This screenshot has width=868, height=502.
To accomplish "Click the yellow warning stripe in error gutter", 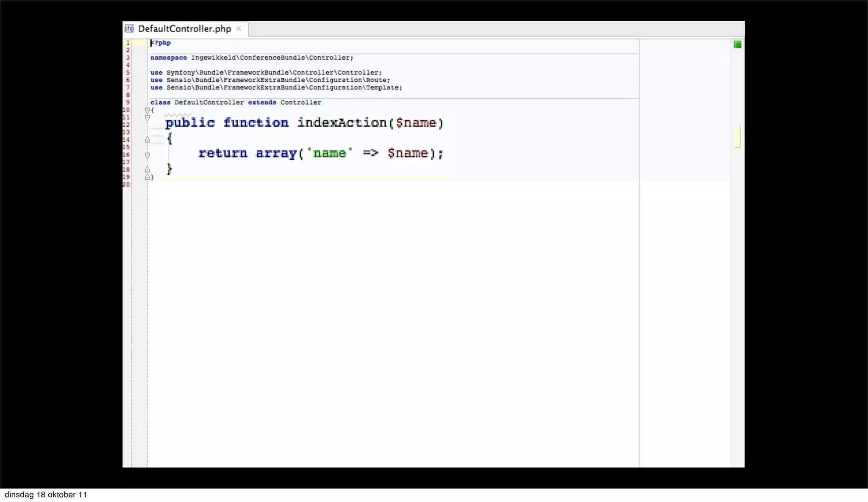I will (737, 136).
